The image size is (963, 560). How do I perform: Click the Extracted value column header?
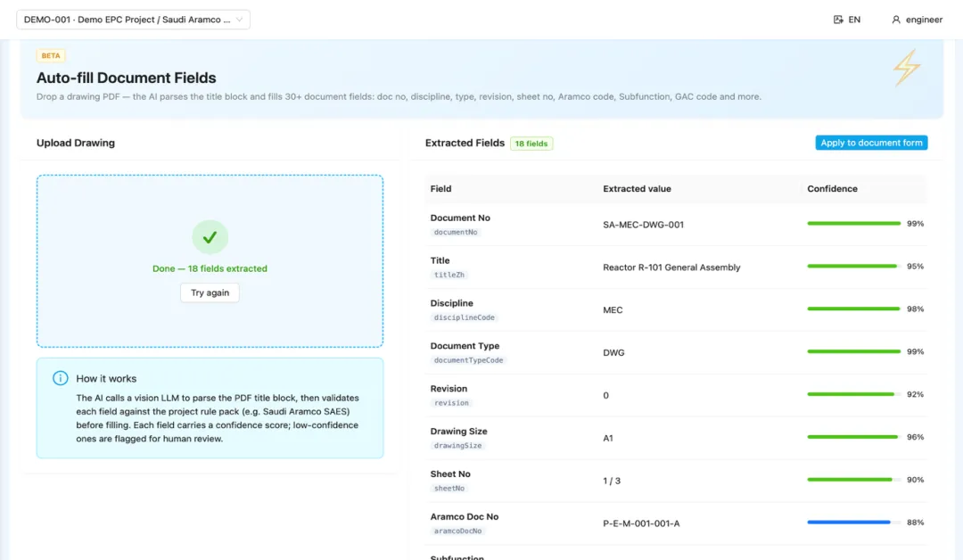[x=637, y=188]
